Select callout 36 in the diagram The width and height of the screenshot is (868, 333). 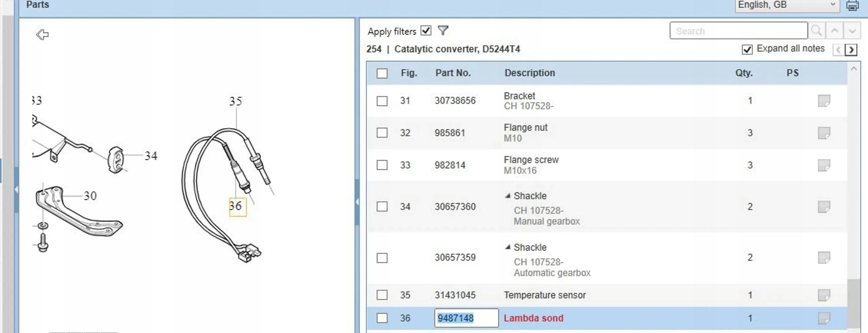(x=237, y=207)
